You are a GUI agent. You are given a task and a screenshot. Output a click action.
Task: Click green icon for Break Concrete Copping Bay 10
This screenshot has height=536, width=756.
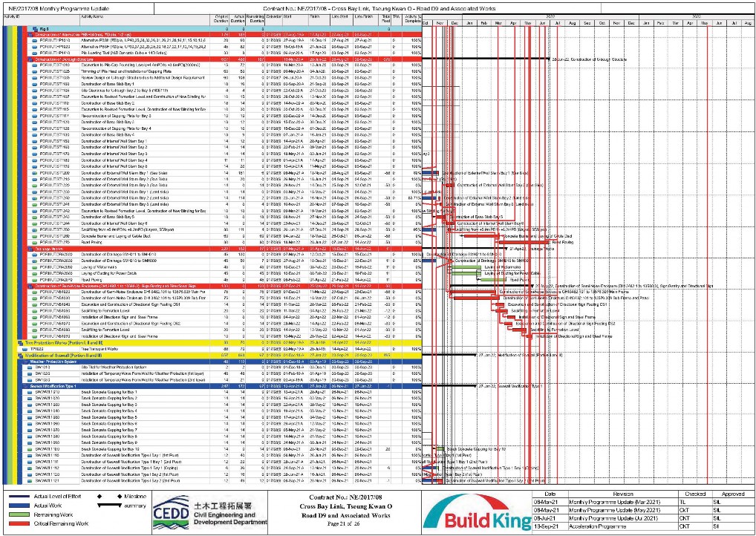click(28, 448)
